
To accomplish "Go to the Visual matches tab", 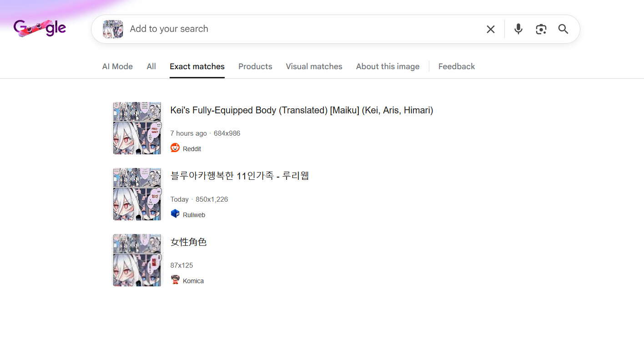I will (x=314, y=66).
